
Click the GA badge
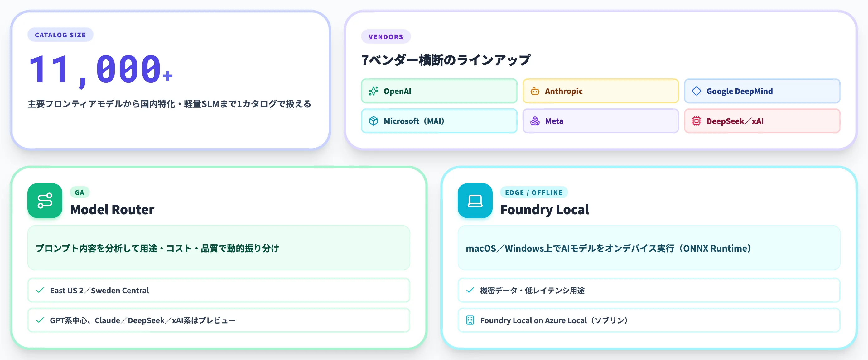pyautogui.click(x=80, y=193)
